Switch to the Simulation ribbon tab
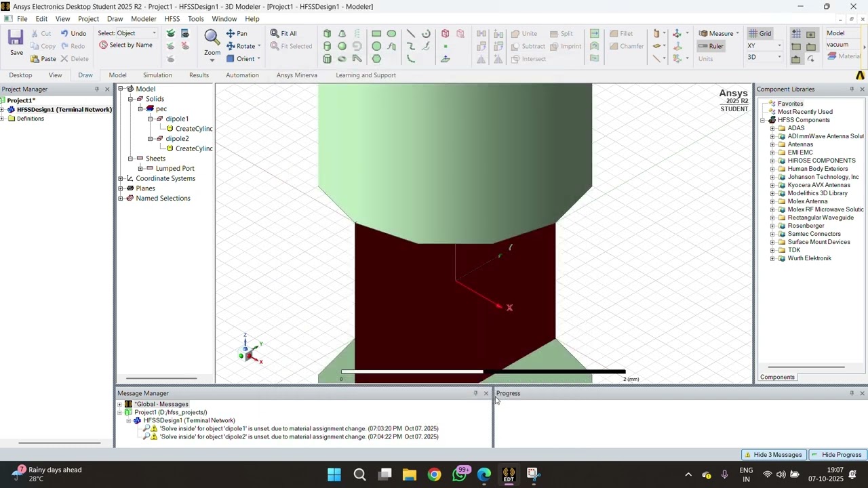 [157, 75]
